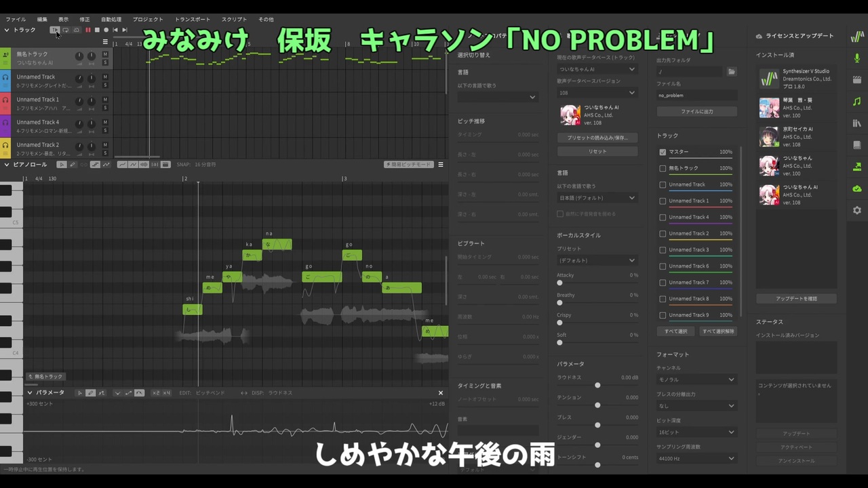Image resolution: width=868 pixels, height=488 pixels.
Task: Open the Voice panel microphone icon in sidebar
Action: coord(857,59)
